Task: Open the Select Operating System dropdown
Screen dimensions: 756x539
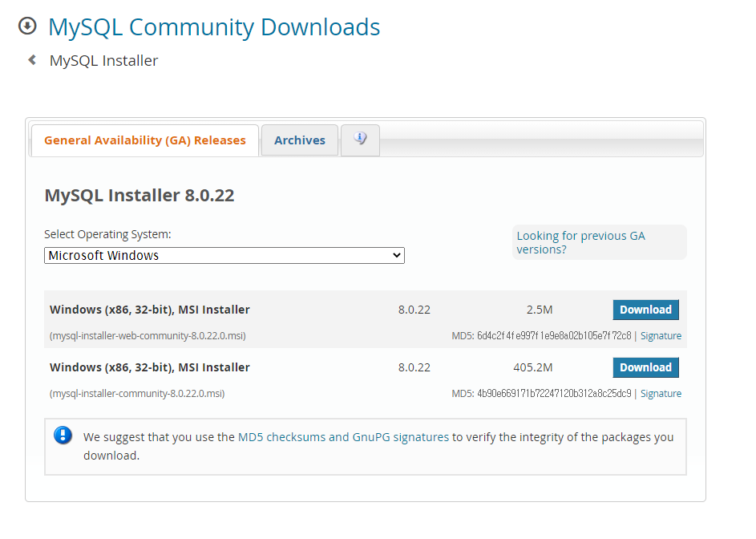Action: [224, 255]
